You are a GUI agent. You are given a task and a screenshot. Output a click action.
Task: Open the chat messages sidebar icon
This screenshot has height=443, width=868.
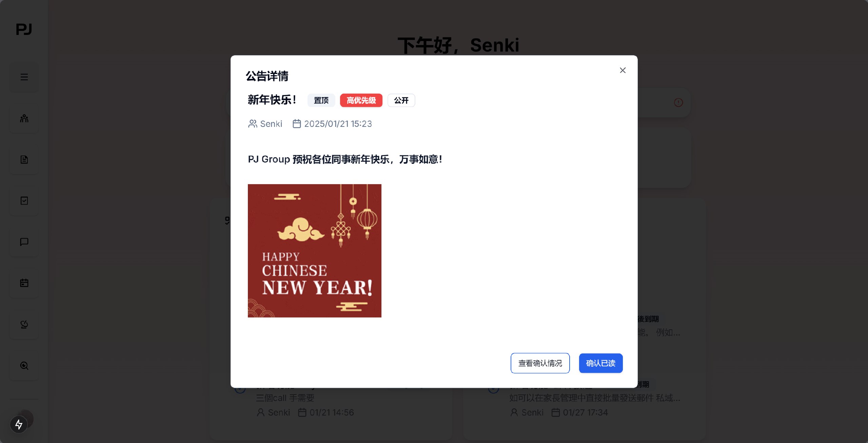[24, 242]
